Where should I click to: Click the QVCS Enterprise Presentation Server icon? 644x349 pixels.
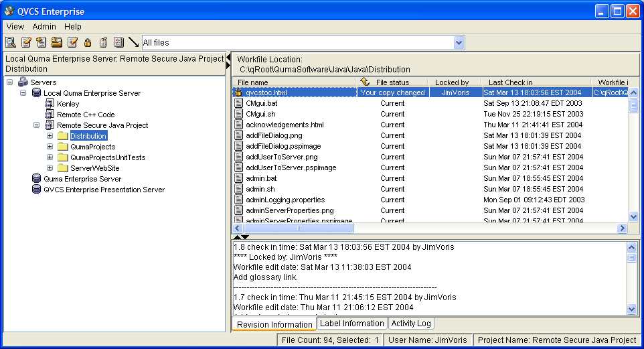point(37,189)
